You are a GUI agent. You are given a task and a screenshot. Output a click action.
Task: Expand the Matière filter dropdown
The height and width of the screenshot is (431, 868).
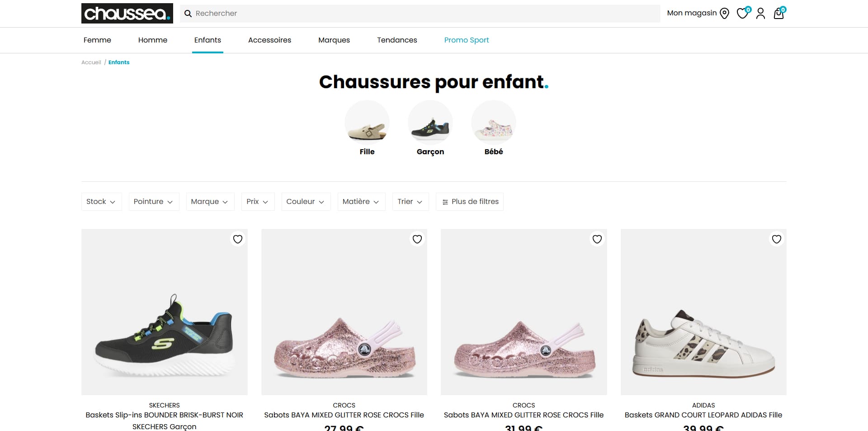point(361,202)
